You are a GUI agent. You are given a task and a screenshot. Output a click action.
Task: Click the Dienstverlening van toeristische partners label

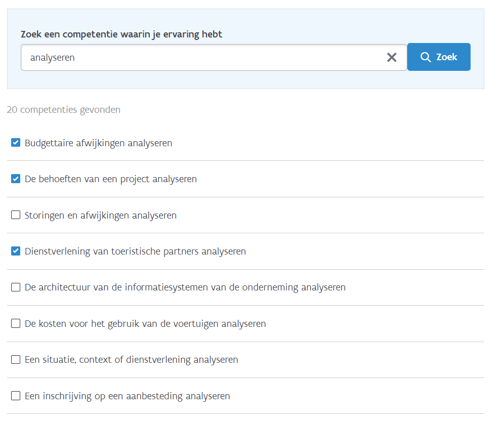[x=135, y=251]
